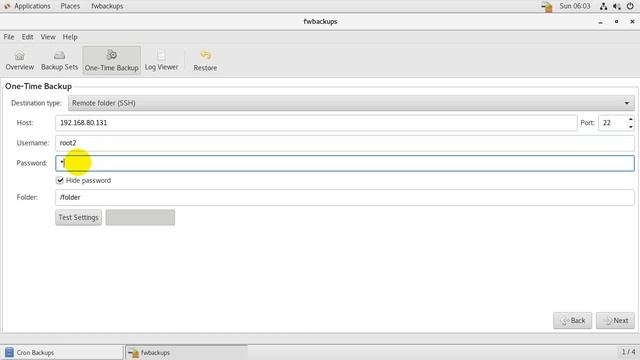Click the volume icon in top panel
Viewport: 640px width, 360px height.
(x=617, y=6)
